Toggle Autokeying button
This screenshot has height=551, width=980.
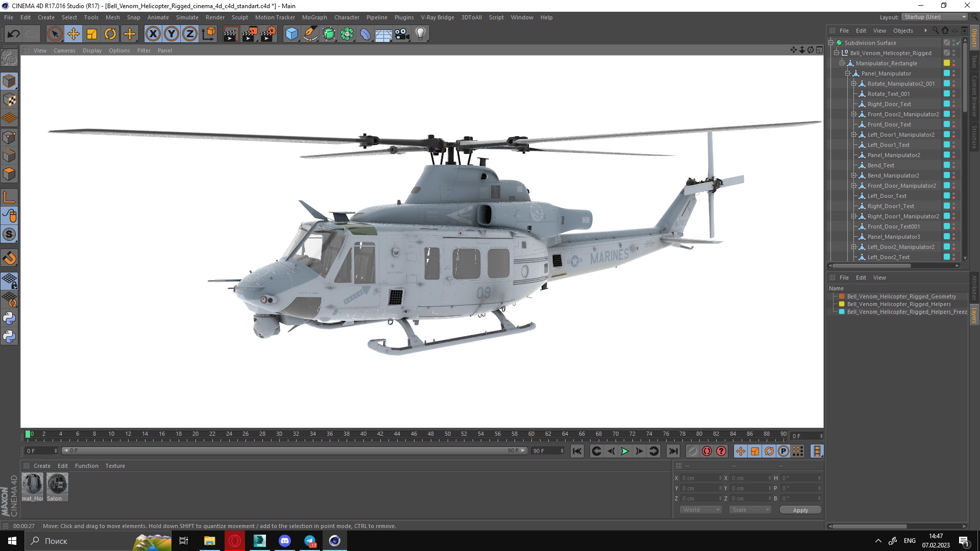pyautogui.click(x=707, y=451)
